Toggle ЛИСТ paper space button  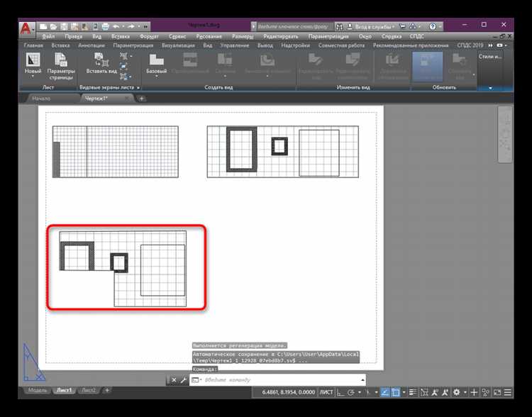pyautogui.click(x=326, y=392)
